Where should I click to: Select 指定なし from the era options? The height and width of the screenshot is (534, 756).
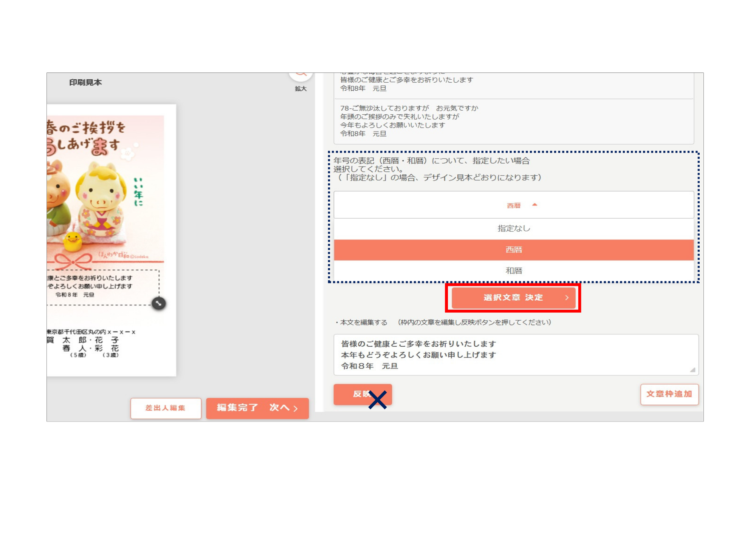pyautogui.click(x=514, y=228)
